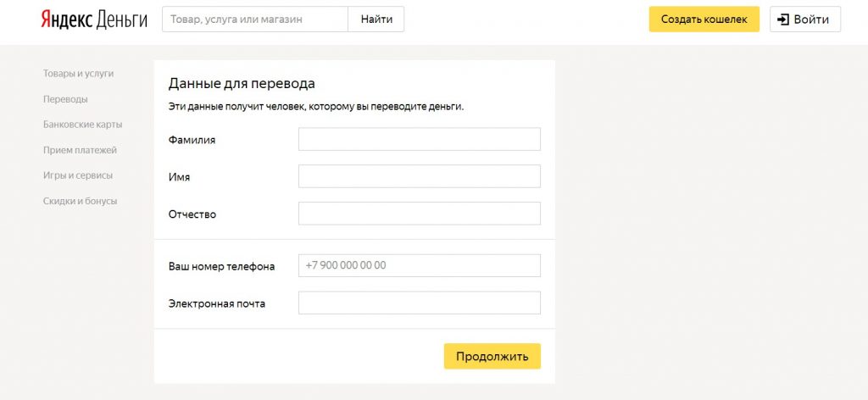Viewport: 868px width, 400px height.
Task: Go to the Переводы section
Action: pyautogui.click(x=65, y=99)
